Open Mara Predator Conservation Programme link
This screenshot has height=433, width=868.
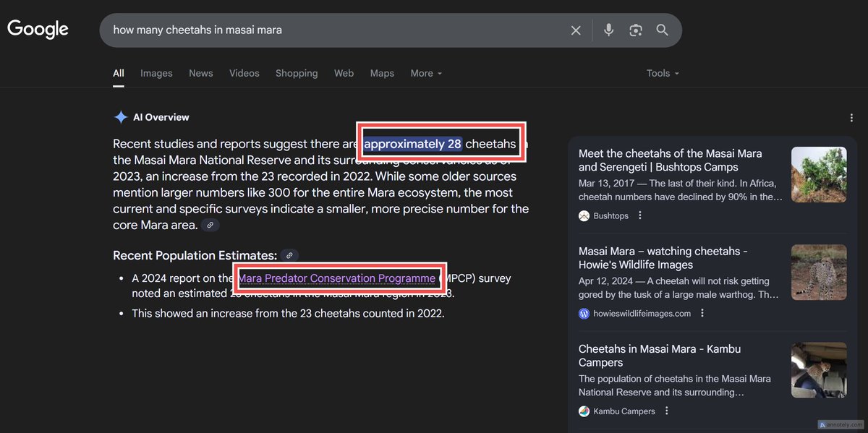[337, 278]
